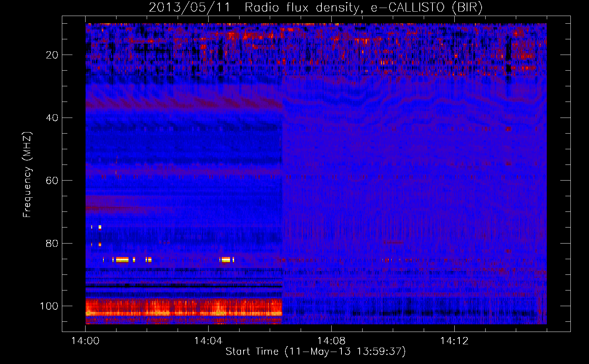This screenshot has width=589, height=364.
Task: Click the 'Start Time (11-May-13 13:59:37)' label
Action: 315,352
